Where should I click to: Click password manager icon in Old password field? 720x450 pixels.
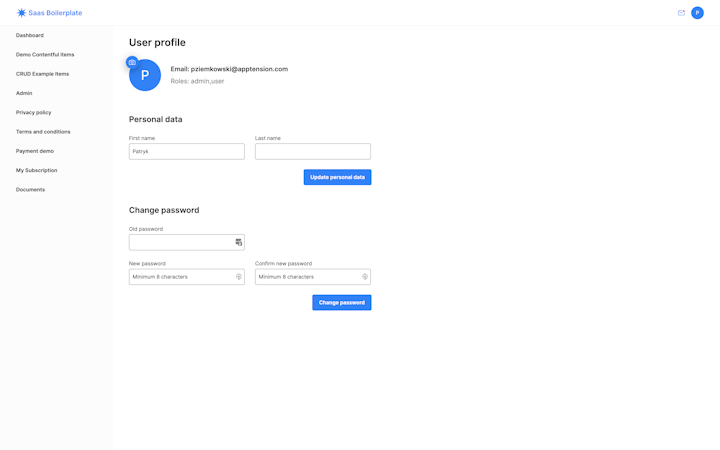point(238,242)
